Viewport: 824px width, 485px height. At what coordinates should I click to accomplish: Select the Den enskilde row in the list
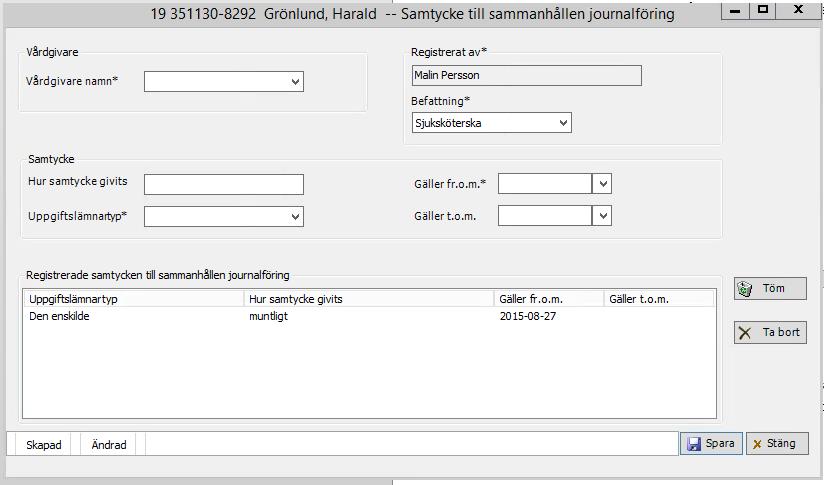(x=369, y=316)
